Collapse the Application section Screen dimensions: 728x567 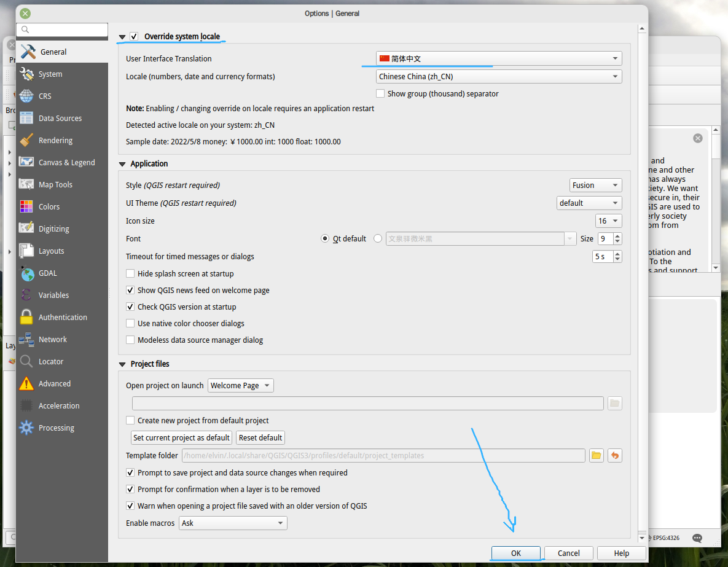[x=123, y=164]
